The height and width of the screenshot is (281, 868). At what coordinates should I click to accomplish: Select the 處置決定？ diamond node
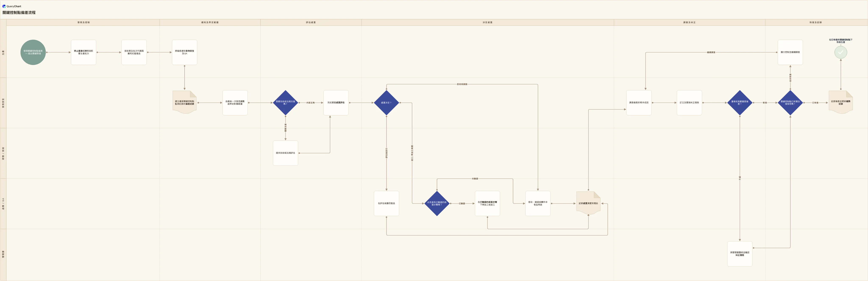coord(386,103)
